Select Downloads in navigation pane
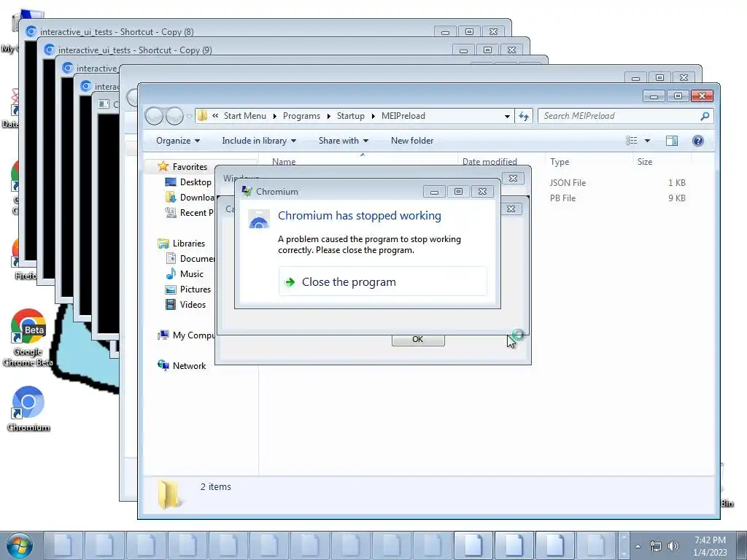The image size is (747, 560). (x=197, y=197)
